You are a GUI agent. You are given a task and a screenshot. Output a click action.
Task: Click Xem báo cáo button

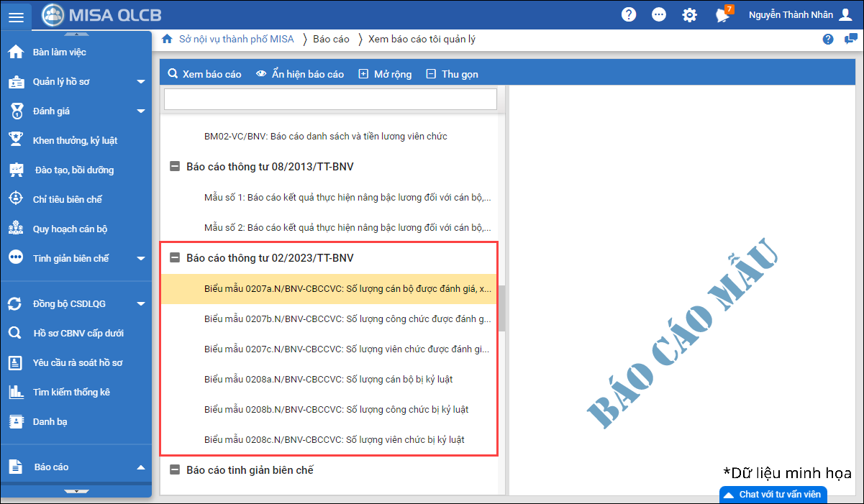(204, 74)
